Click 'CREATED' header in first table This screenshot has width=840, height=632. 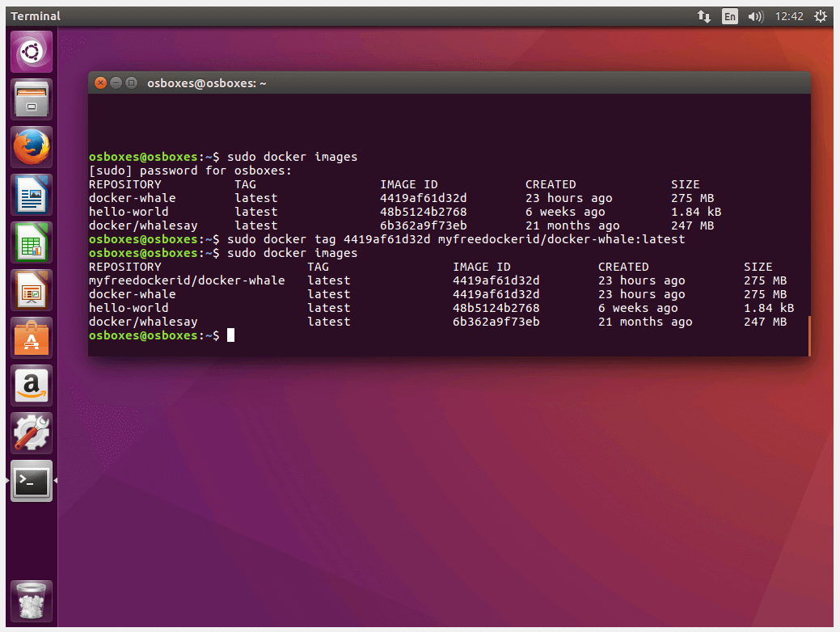coord(551,184)
